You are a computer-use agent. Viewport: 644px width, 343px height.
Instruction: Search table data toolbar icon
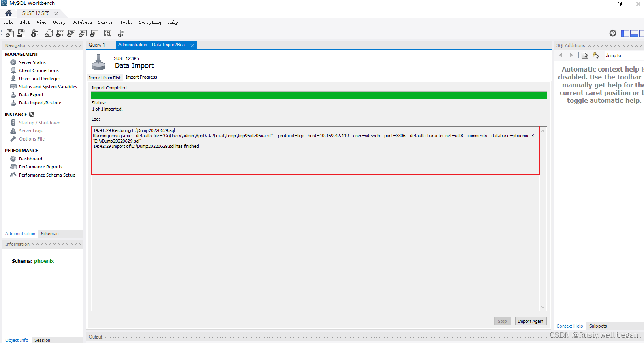point(108,33)
